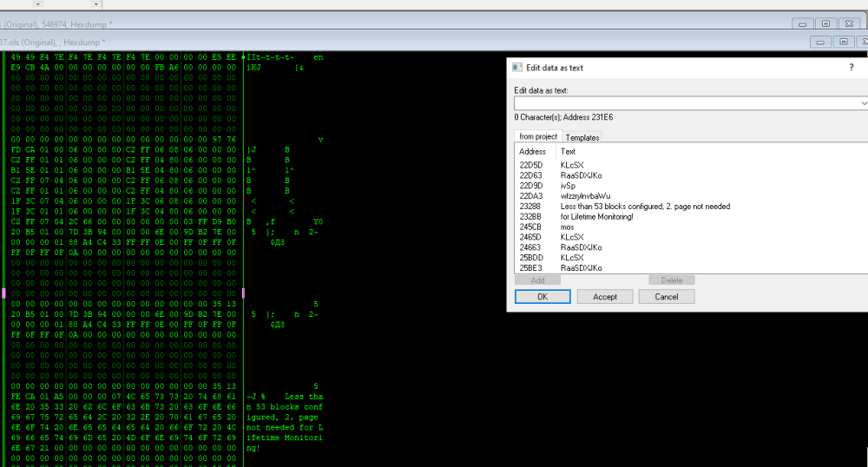Select the list row at address 24663
Image resolution: width=868 pixels, height=467 pixels.
pos(692,247)
